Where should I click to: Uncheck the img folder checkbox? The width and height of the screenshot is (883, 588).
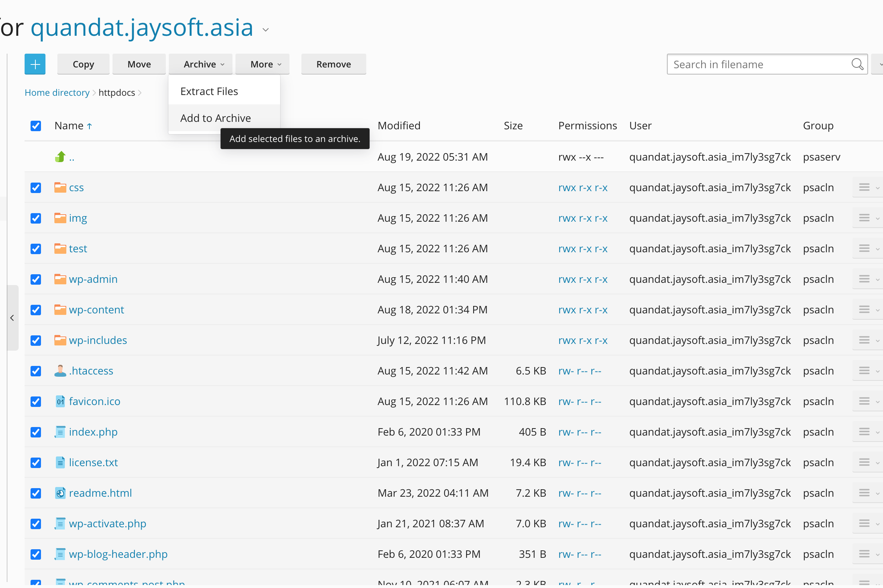click(x=36, y=218)
